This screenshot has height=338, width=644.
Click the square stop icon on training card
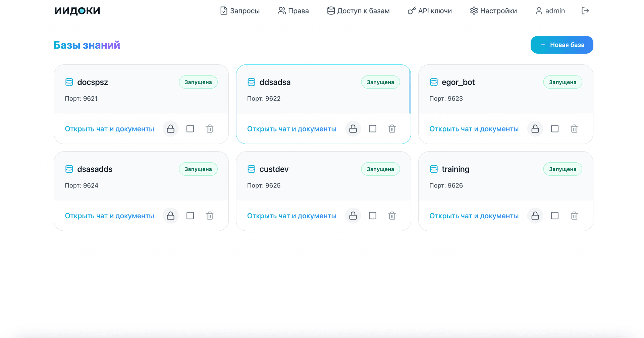tap(554, 216)
